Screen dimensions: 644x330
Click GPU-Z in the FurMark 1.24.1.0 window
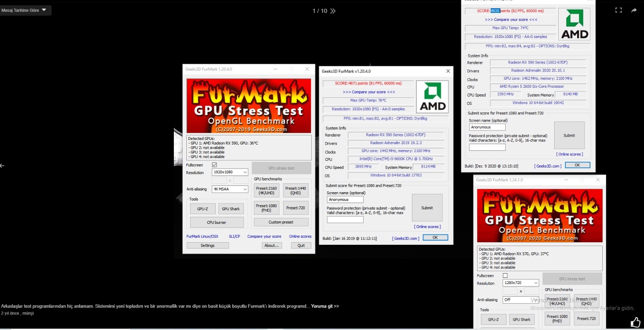click(x=493, y=320)
